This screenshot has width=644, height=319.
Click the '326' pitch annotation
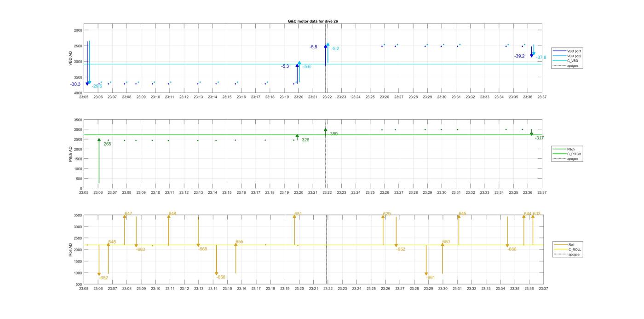pos(305,140)
